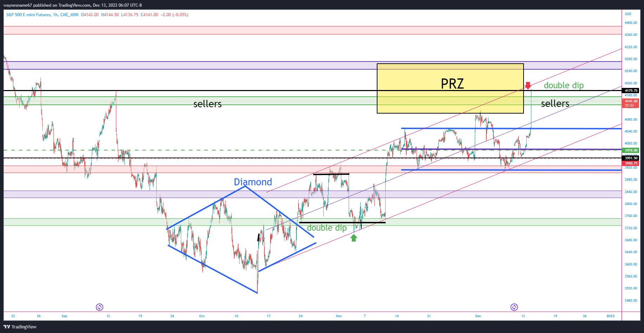644x333 pixels.
Task: Click the 3520.00 price axis label
Action: [x=631, y=288]
